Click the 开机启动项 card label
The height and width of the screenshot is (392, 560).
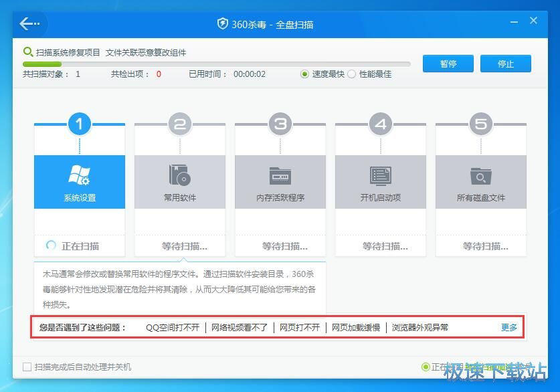pos(380,197)
